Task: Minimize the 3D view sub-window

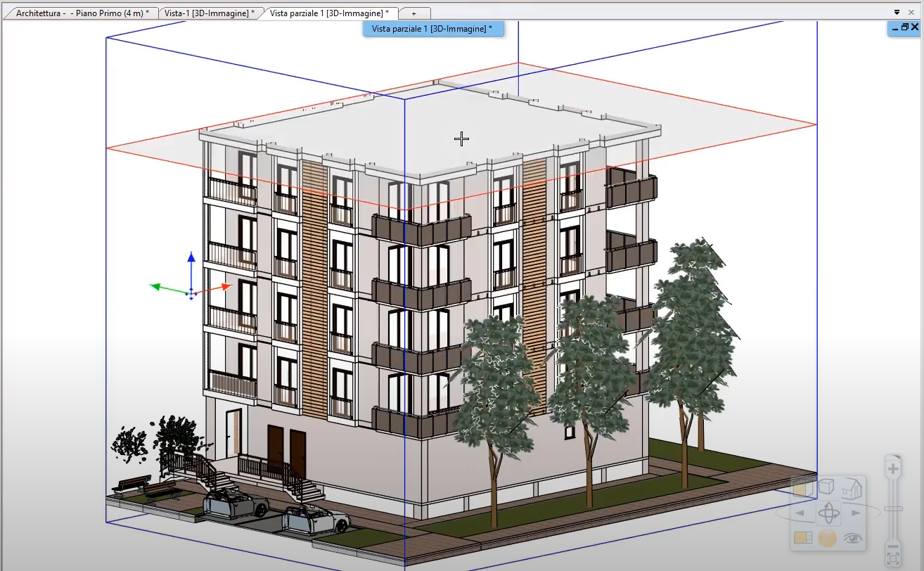Action: coord(895,29)
